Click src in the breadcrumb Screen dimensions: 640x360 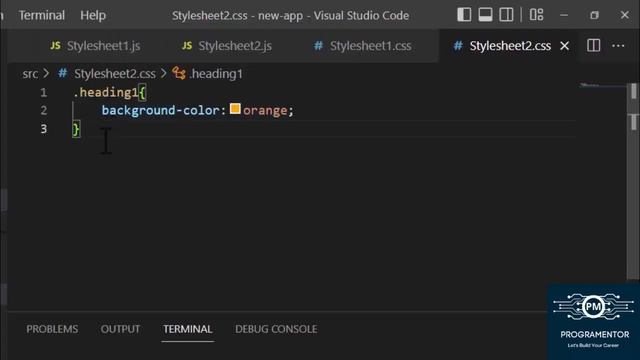point(30,74)
